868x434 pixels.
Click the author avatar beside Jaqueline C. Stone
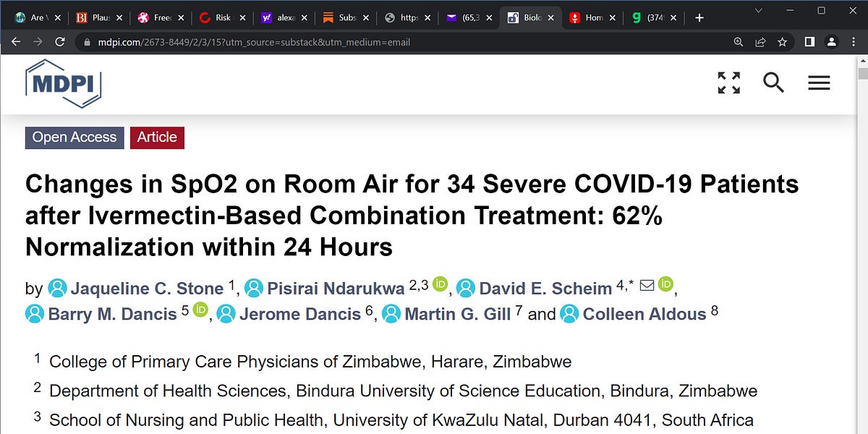point(58,288)
